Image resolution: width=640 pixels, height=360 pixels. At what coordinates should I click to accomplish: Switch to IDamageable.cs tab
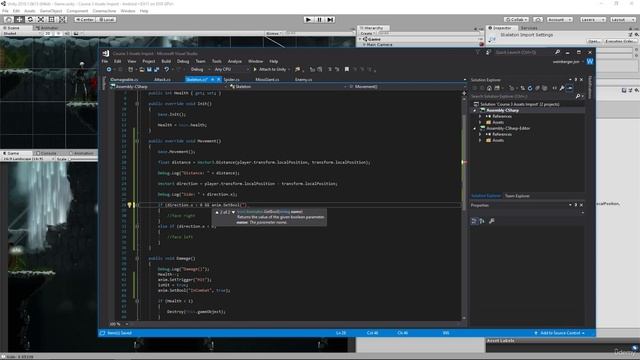(124, 80)
